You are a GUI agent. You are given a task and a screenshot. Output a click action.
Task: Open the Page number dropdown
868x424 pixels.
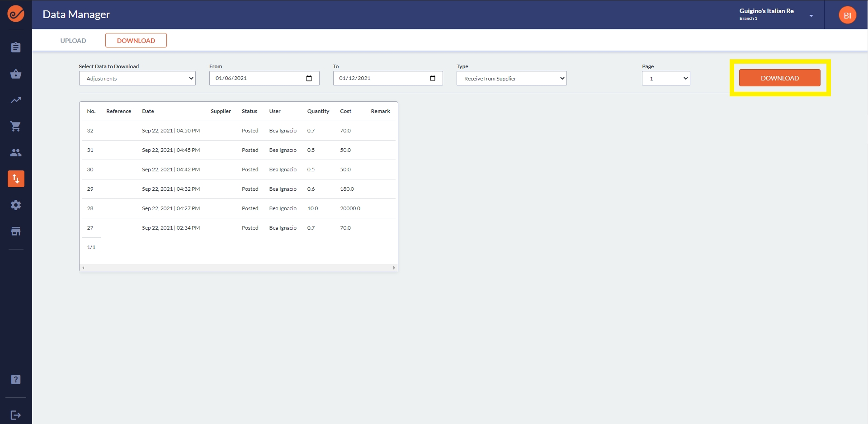(666, 78)
